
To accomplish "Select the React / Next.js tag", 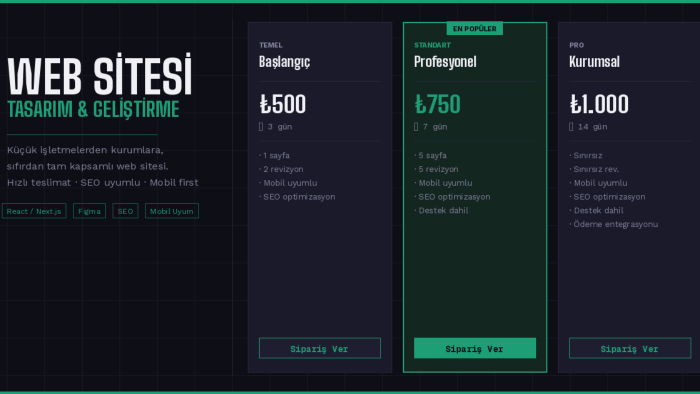I will (34, 211).
